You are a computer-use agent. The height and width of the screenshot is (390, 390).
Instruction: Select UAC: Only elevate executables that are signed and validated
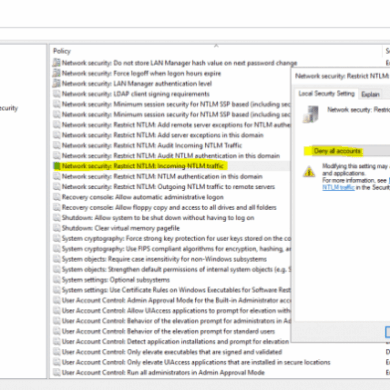172,352
